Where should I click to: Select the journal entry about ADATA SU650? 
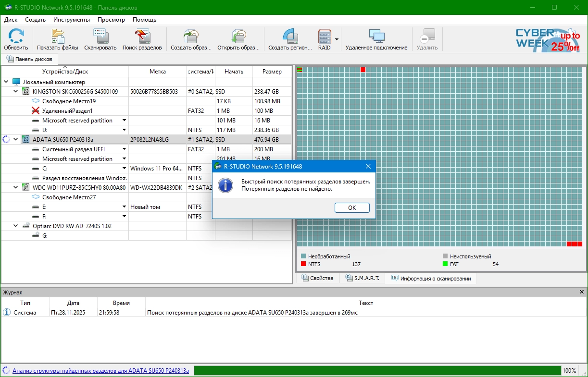pyautogui.click(x=294, y=313)
